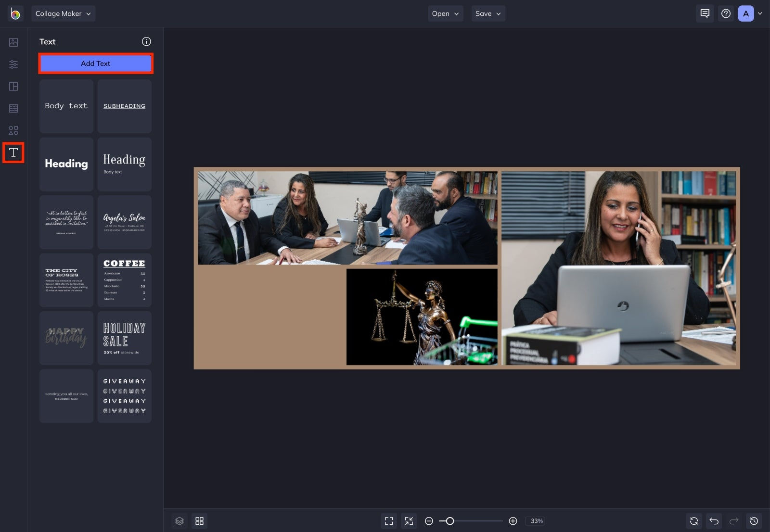770x532 pixels.
Task: Open the Layouts sidebar icon
Action: point(13,87)
